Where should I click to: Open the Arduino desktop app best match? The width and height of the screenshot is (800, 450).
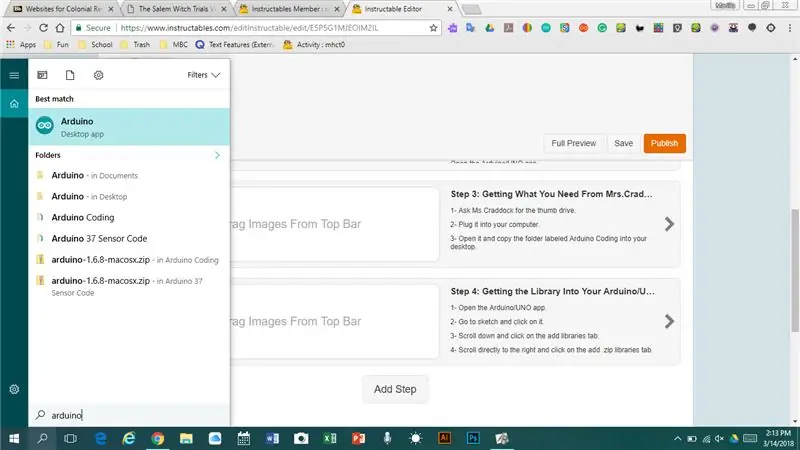(129, 127)
